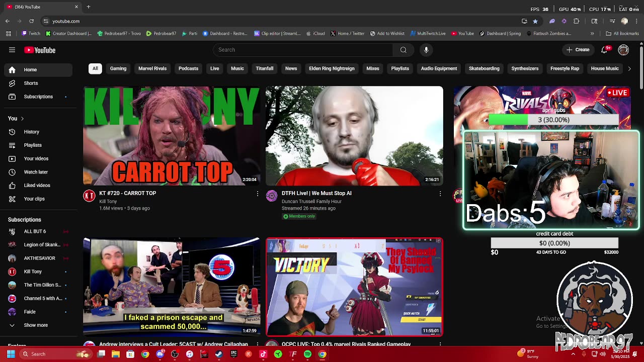Open Discord from the taskbar
Screen dimensions: 644x362
[160, 354]
